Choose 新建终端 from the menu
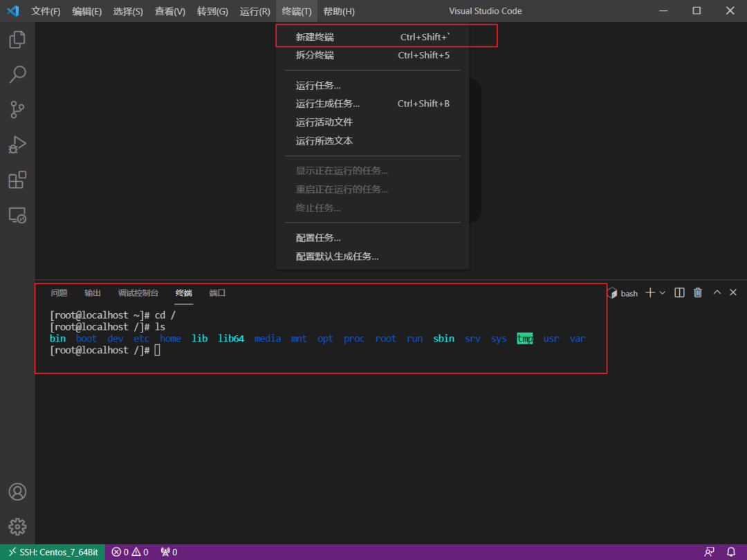747x560 pixels. [373, 37]
